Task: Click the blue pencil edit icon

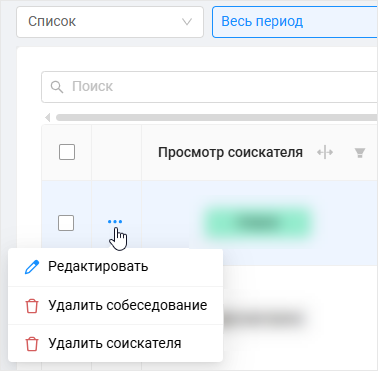Action: [x=32, y=267]
